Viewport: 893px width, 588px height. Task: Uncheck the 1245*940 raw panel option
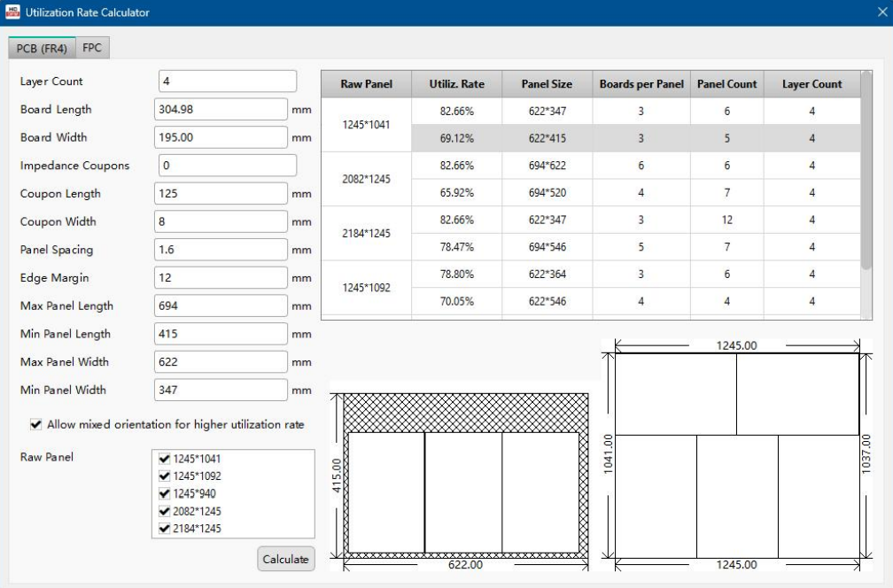click(163, 493)
